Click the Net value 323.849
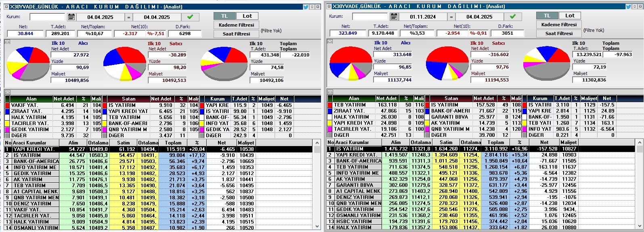 (348, 33)
